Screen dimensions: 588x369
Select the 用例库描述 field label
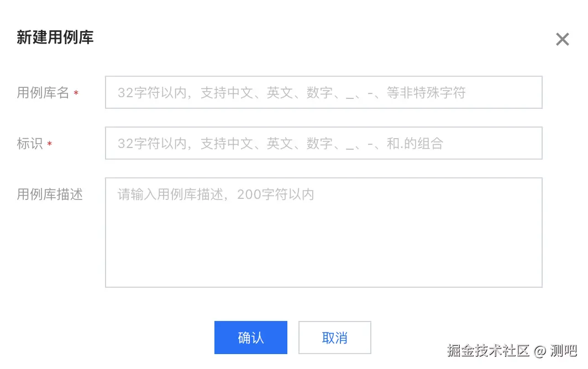(x=50, y=194)
